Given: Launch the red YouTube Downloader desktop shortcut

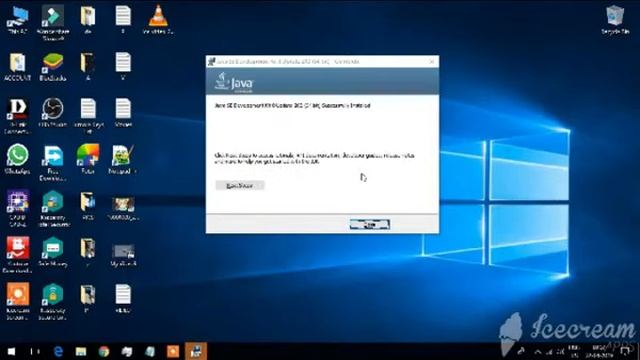Looking at the screenshot, I should 18,255.
